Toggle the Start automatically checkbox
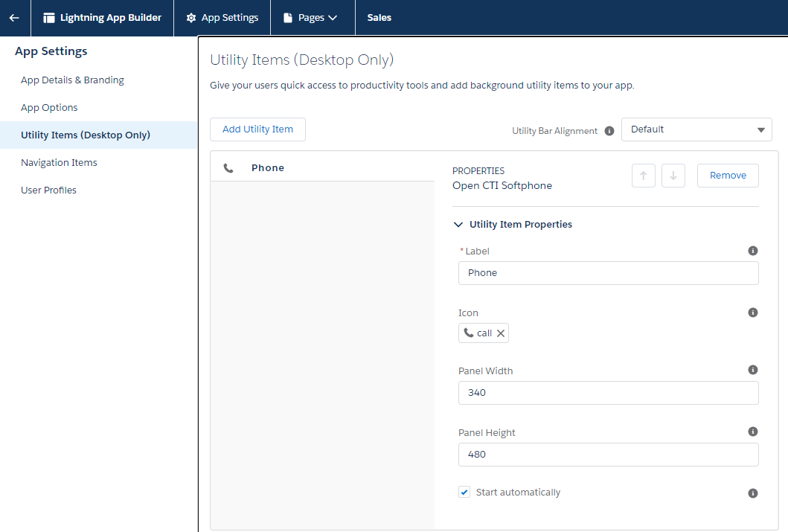The width and height of the screenshot is (788, 532). click(464, 492)
